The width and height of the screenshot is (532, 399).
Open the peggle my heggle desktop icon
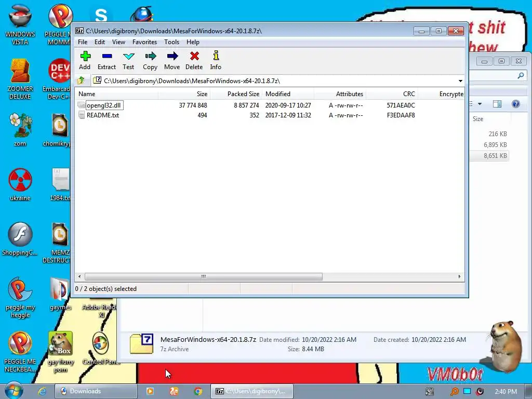click(x=20, y=298)
